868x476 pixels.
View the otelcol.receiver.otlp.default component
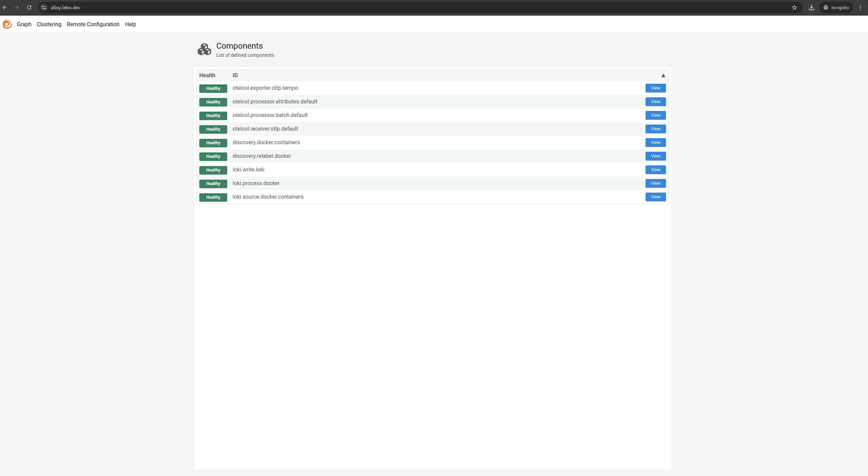655,129
